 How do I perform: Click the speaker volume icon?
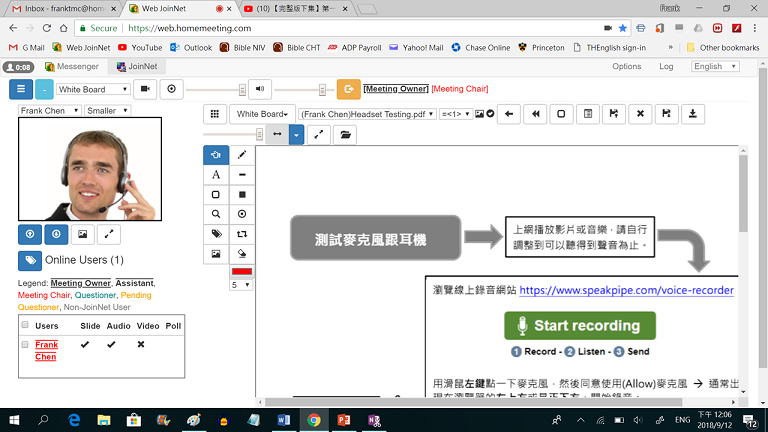(x=260, y=89)
